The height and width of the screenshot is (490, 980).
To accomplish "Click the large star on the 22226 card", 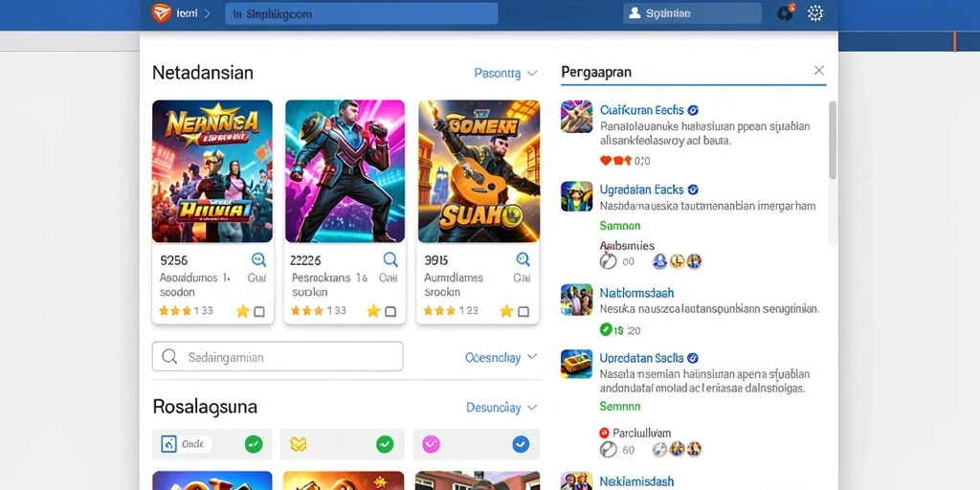I will [x=373, y=311].
